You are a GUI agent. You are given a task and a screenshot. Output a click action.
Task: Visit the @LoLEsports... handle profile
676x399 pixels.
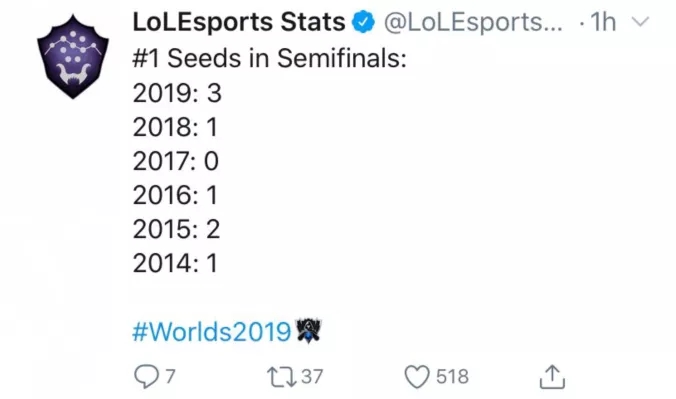pos(473,22)
